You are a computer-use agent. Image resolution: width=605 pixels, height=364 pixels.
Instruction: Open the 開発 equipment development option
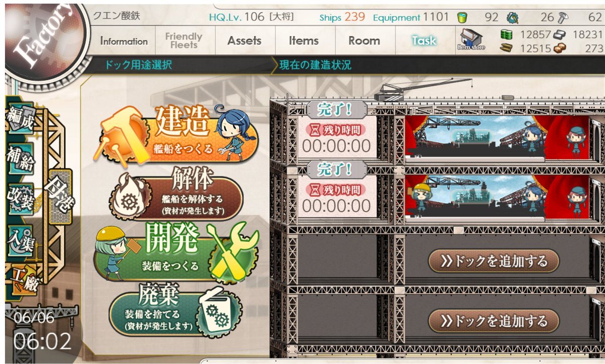coord(176,253)
